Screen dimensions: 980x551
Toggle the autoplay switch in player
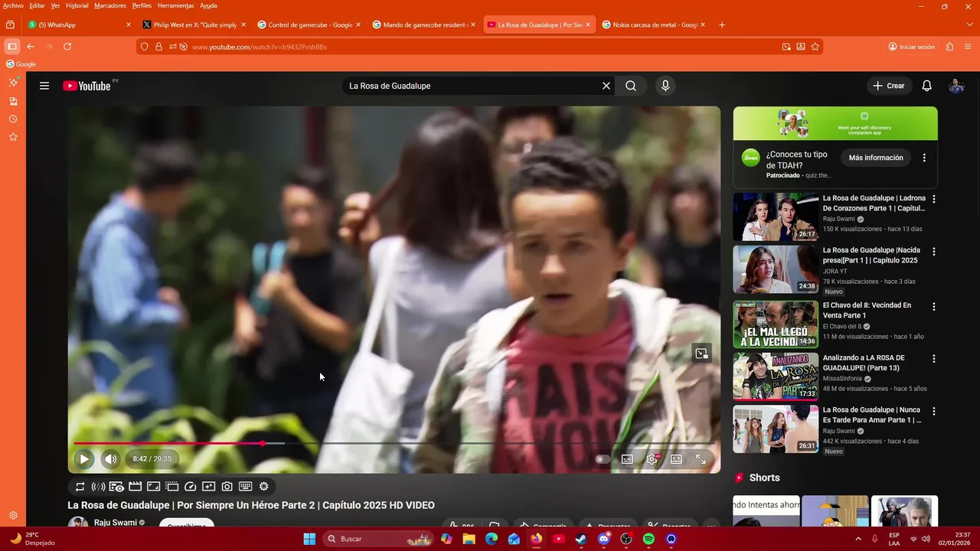pyautogui.click(x=602, y=459)
